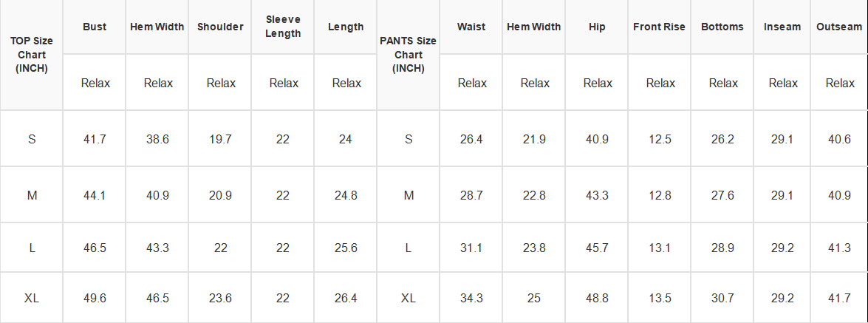The width and height of the screenshot is (868, 323).
Task: Select the Inseam column header
Action: click(783, 27)
